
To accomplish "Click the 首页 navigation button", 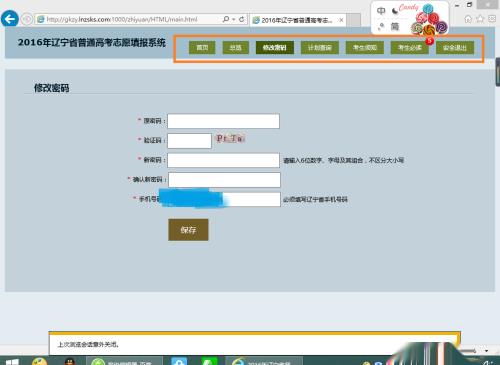I will click(202, 47).
